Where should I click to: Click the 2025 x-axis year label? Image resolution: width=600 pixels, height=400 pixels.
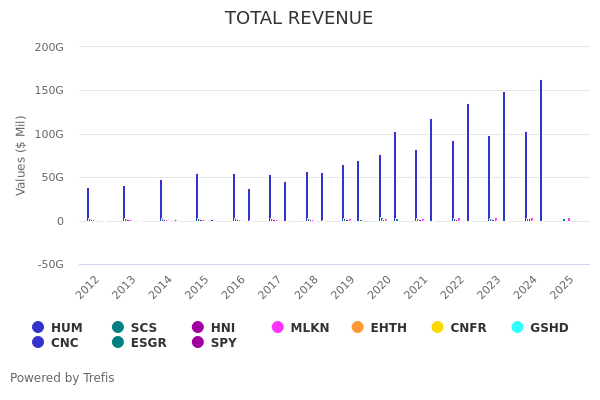562,287
